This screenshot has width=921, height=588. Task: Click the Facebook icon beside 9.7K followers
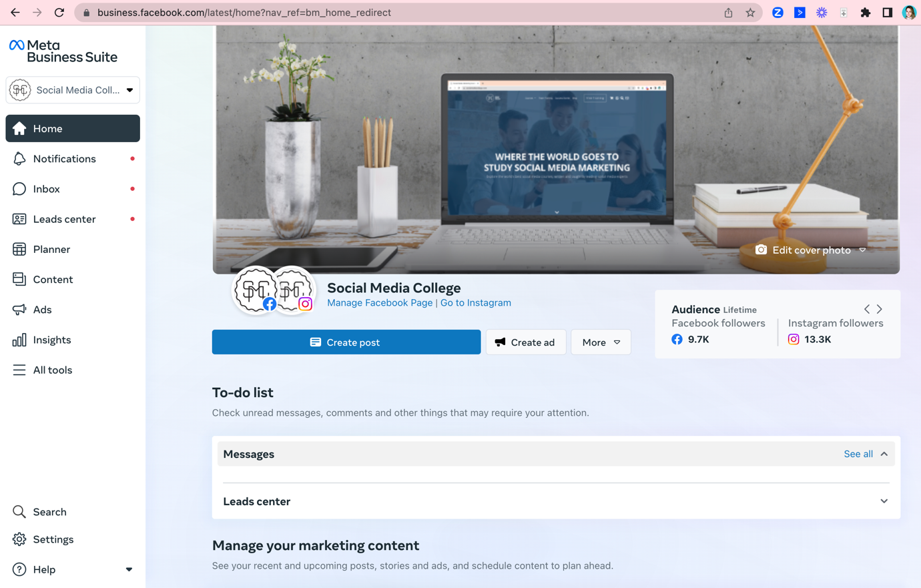(677, 339)
